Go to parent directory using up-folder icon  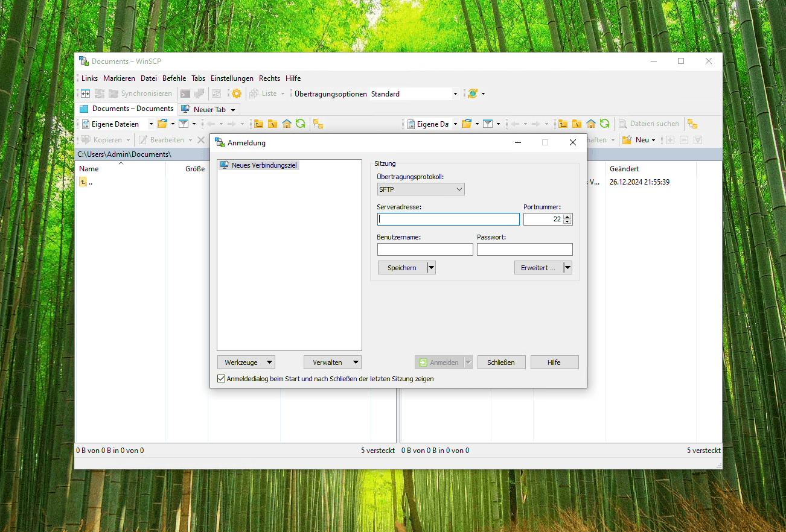pos(258,124)
